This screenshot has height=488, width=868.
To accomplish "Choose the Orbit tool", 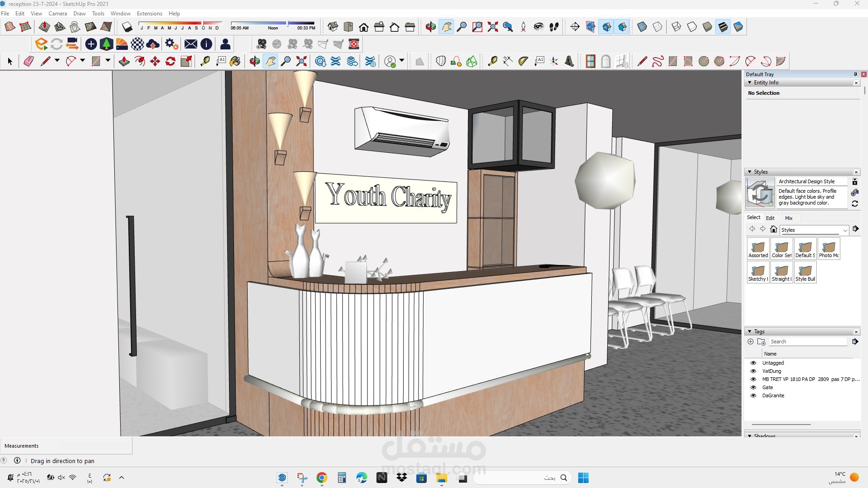I will point(254,61).
